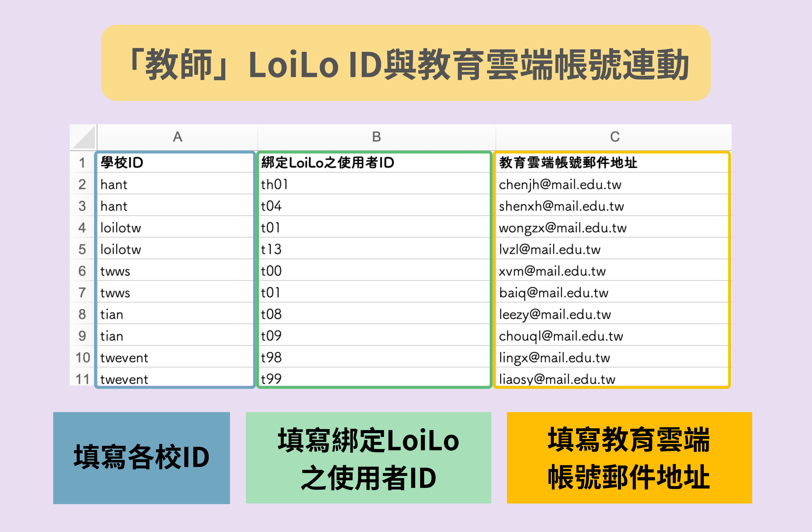Select column A header
812x532 pixels.
tap(177, 137)
